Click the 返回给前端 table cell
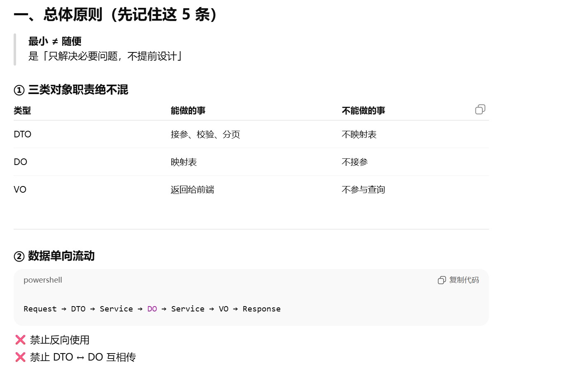 coord(192,190)
